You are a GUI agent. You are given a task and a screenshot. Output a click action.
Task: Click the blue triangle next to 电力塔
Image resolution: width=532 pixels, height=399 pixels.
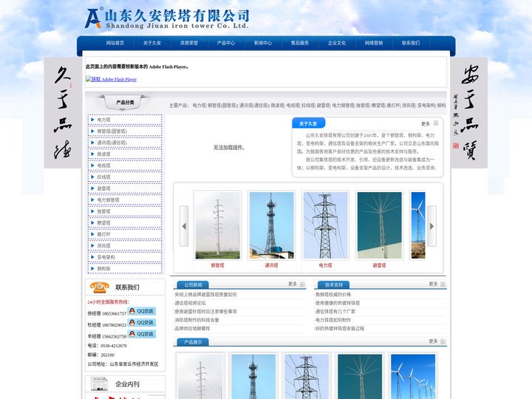coord(92,120)
